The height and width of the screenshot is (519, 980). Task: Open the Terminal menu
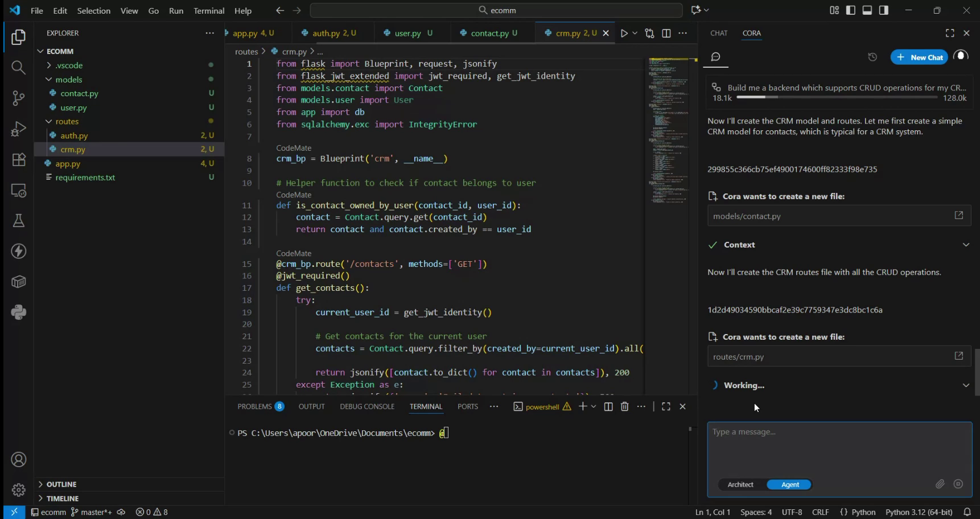[208, 10]
